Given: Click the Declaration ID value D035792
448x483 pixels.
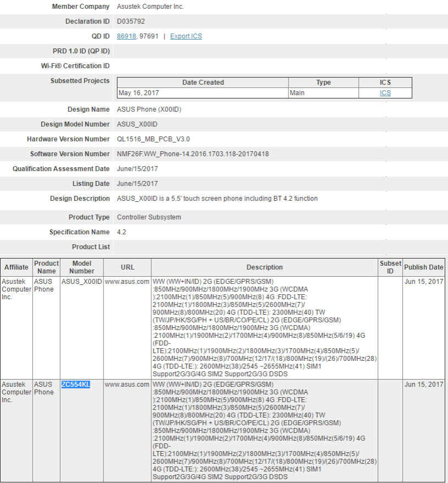Looking at the screenshot, I should click(131, 21).
